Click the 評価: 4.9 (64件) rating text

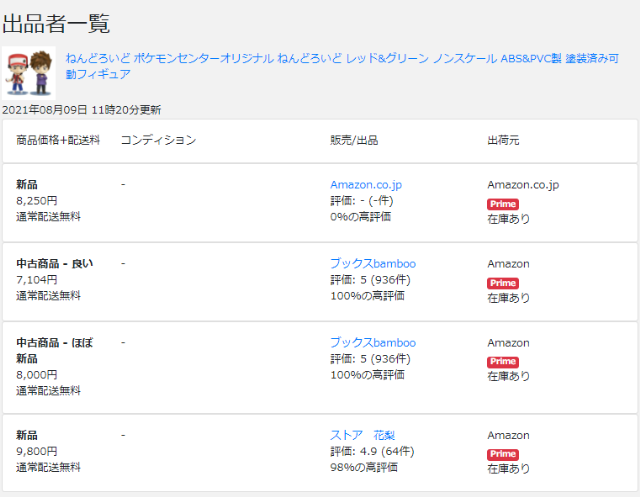(372, 451)
